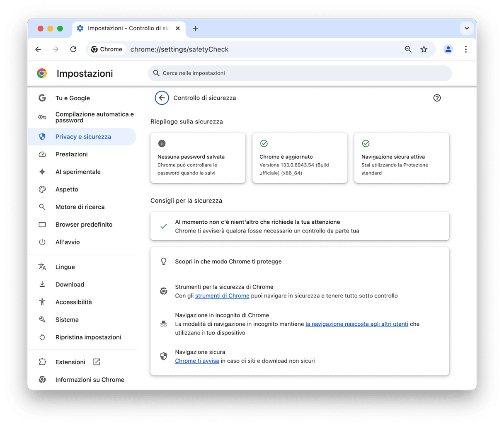504x426 pixels.
Task: Click the download arrow icon
Action: click(x=42, y=284)
